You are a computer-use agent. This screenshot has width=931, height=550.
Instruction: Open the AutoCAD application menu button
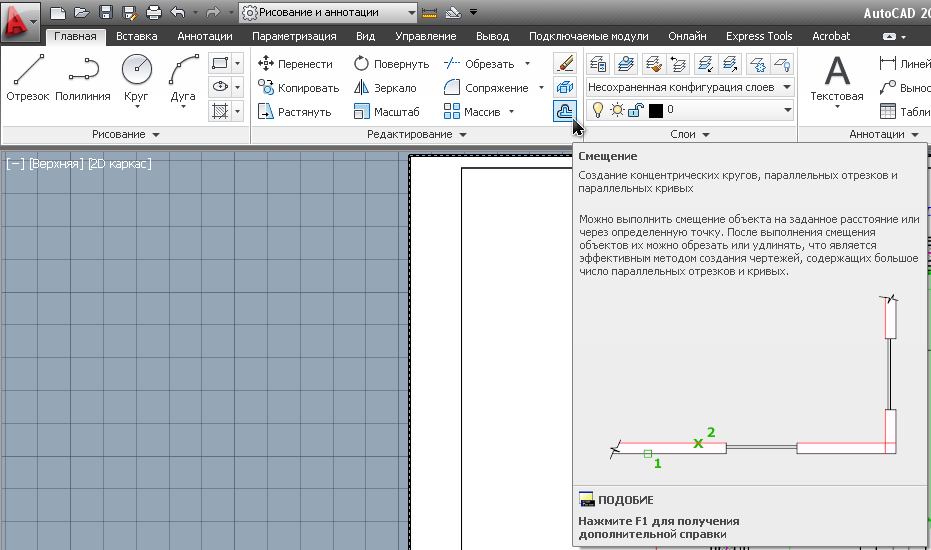[x=21, y=21]
